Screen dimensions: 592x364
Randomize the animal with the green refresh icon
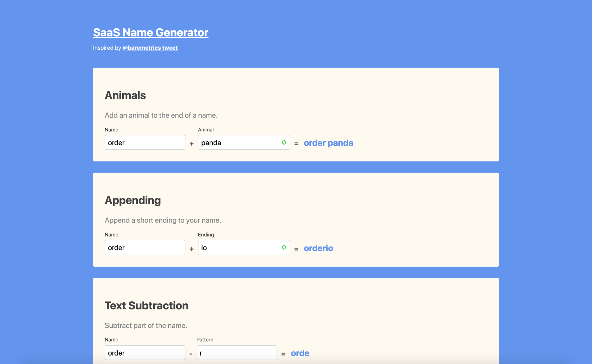tap(284, 142)
